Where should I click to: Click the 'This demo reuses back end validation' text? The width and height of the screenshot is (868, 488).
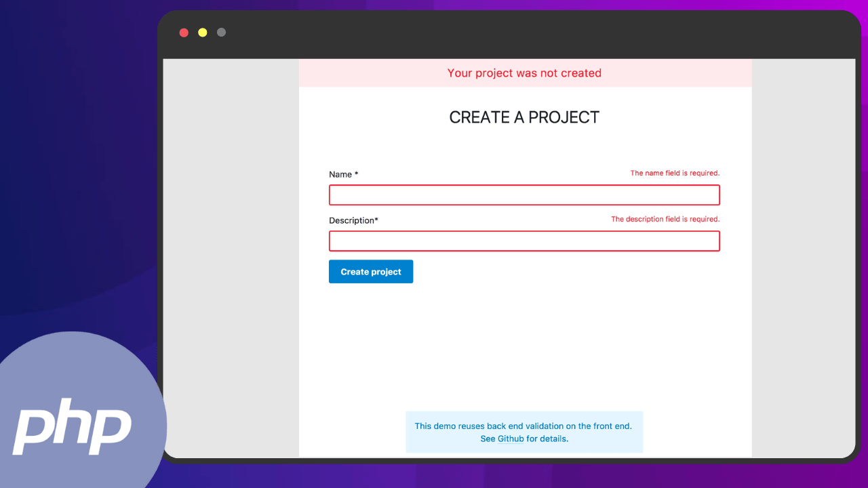[x=523, y=426]
